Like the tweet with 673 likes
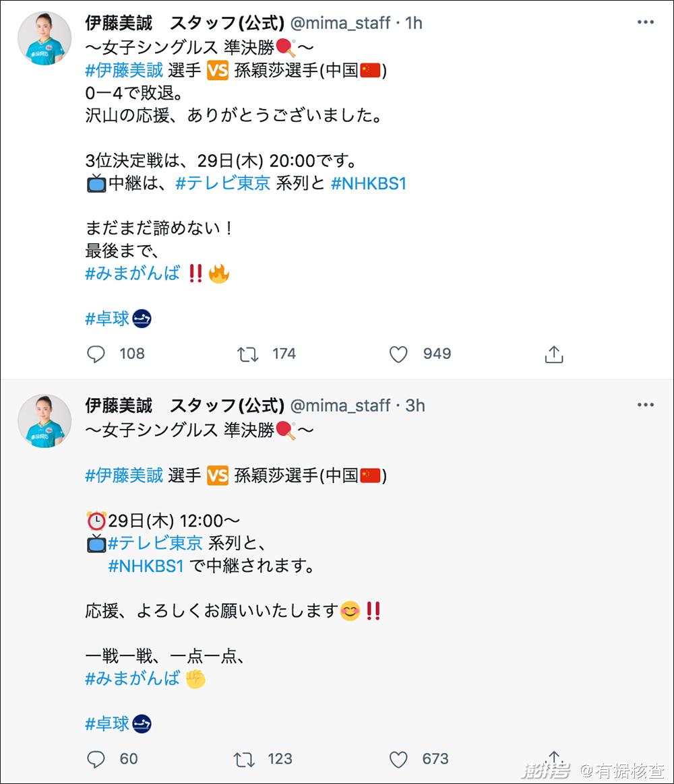Image resolution: width=674 pixels, height=784 pixels. 399,759
